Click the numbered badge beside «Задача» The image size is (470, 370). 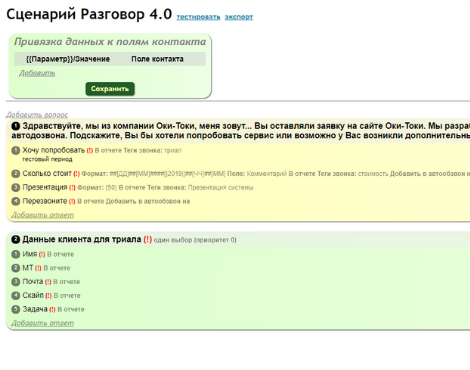pyautogui.click(x=16, y=309)
